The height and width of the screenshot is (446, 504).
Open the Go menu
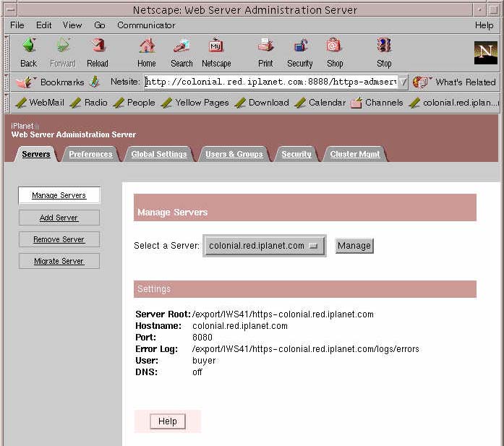point(100,25)
